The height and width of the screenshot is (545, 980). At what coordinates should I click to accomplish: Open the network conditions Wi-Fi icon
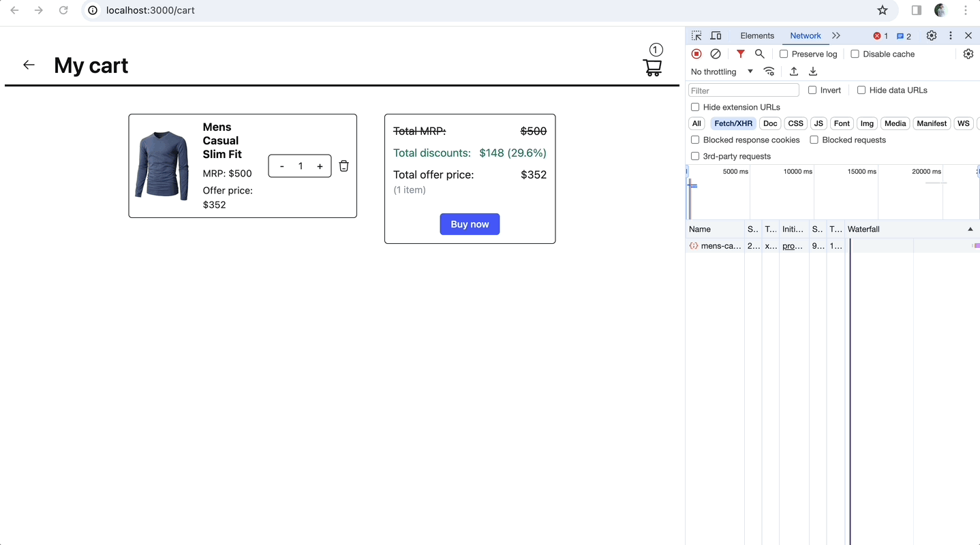(769, 72)
